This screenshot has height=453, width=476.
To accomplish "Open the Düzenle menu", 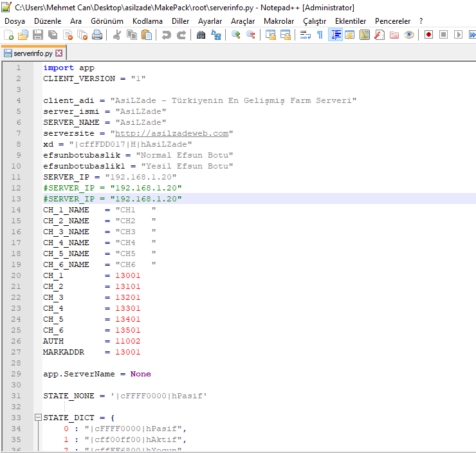I will pyautogui.click(x=48, y=21).
